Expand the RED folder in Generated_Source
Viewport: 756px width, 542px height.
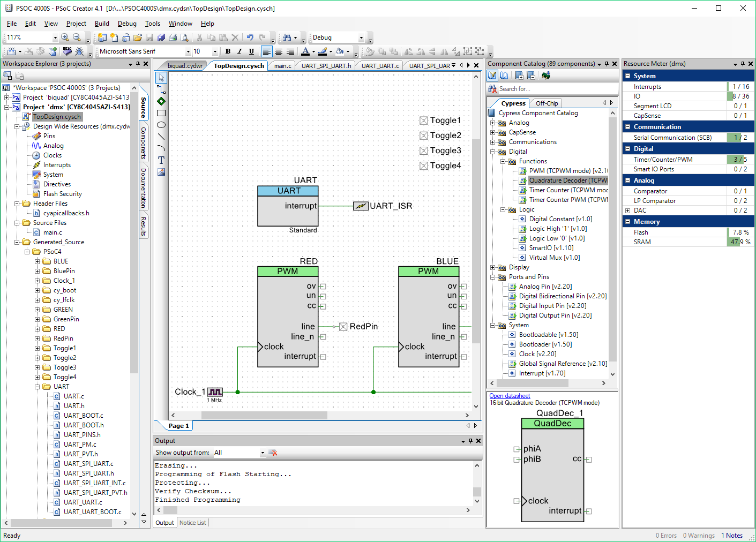[38, 329]
